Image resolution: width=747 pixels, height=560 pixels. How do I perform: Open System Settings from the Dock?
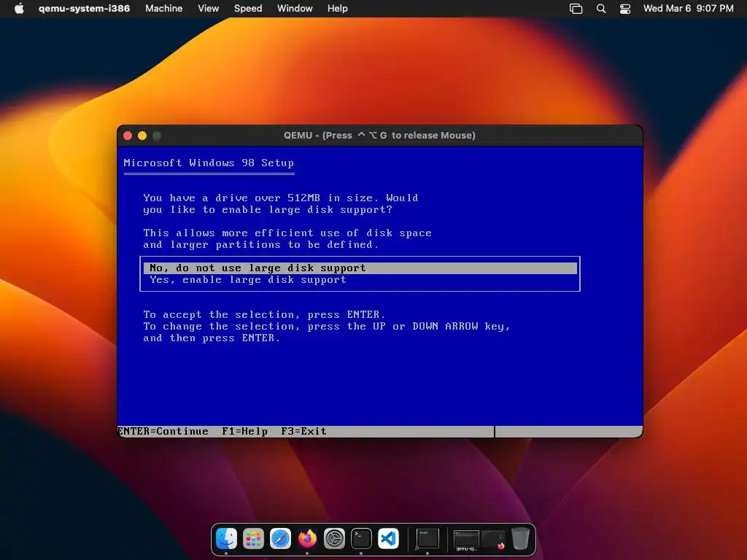[334, 539]
